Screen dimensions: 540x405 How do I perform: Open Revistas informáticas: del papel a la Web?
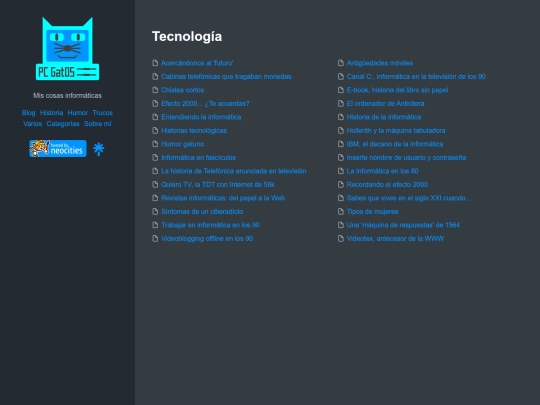tap(223, 198)
